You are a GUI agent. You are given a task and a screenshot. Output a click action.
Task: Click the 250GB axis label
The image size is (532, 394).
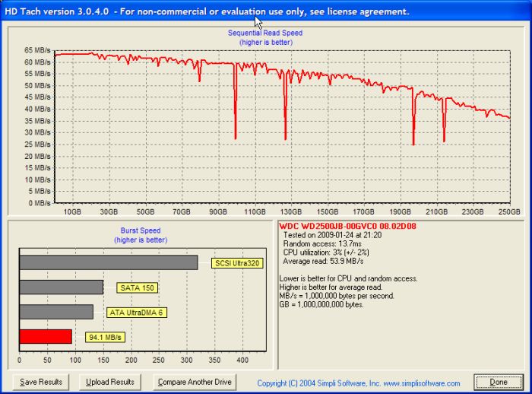click(x=508, y=212)
